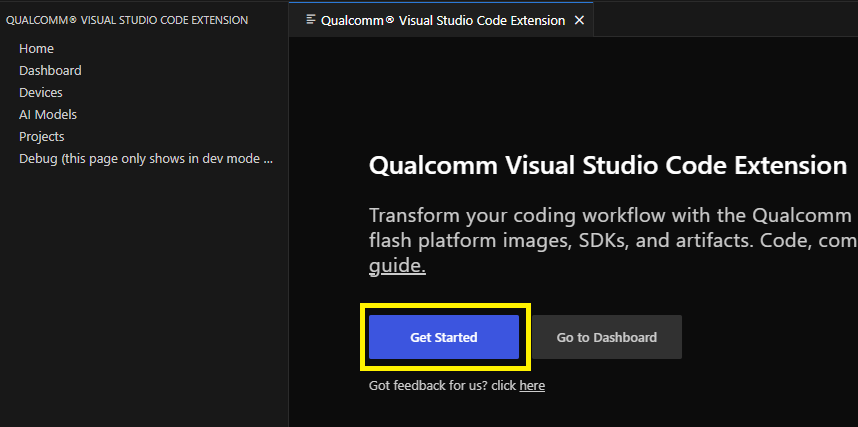Screen dimensions: 858x427
Task: Switch to the Qualcomm Visual Studio Code Extension tab
Action: point(441,20)
